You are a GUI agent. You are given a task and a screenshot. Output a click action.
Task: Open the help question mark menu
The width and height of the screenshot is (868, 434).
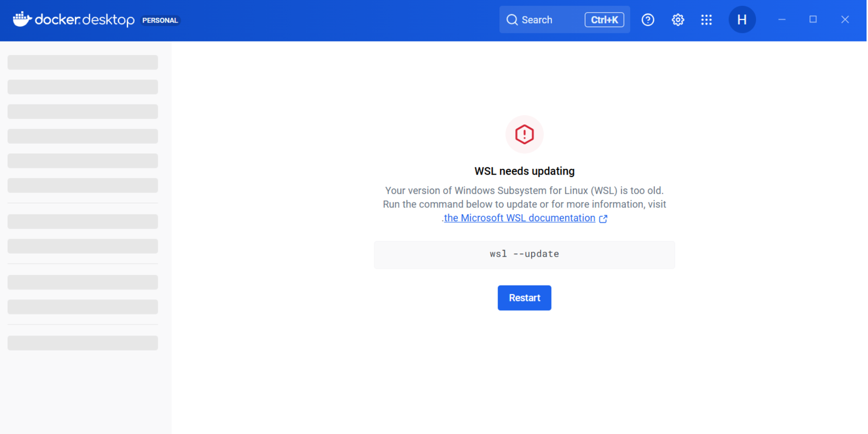(x=648, y=20)
